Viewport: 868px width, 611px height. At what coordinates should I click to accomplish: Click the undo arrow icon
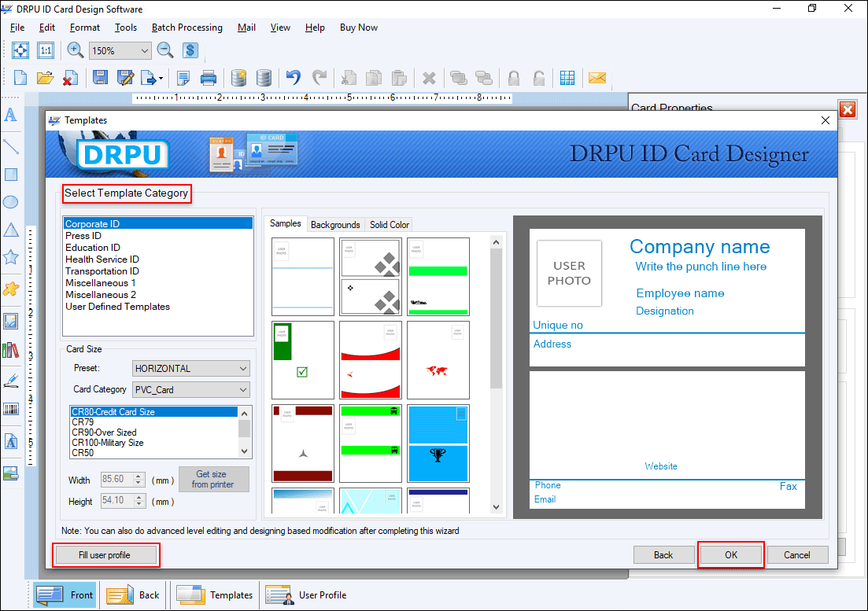[294, 78]
